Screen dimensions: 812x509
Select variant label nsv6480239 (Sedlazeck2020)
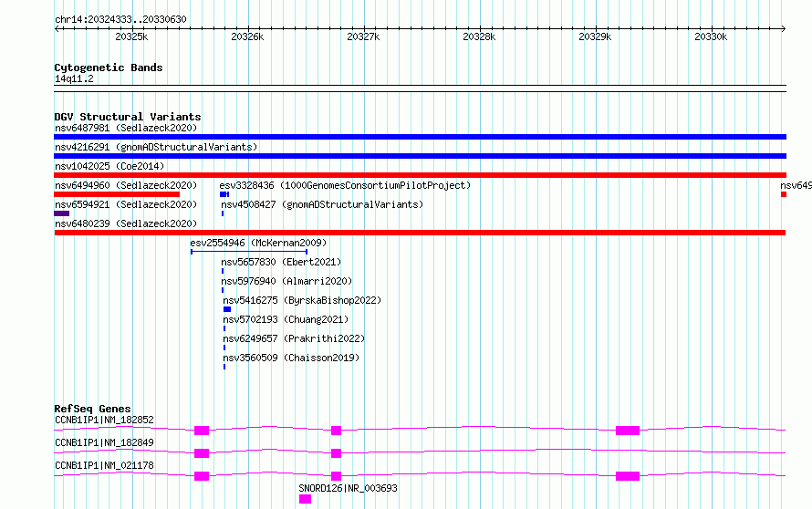[126, 223]
